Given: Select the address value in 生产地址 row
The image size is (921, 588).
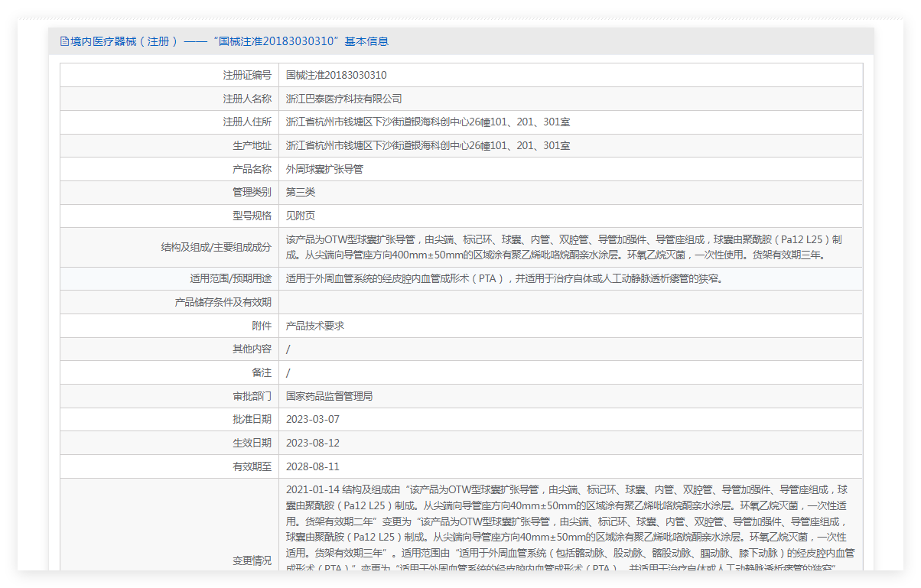Looking at the screenshot, I should 428,146.
